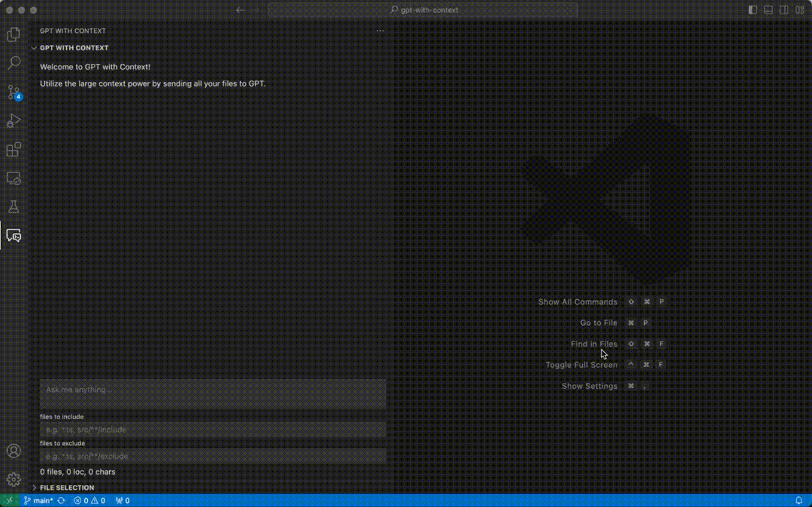Open the Accounts menu icon
The image size is (812, 507).
(x=14, y=451)
